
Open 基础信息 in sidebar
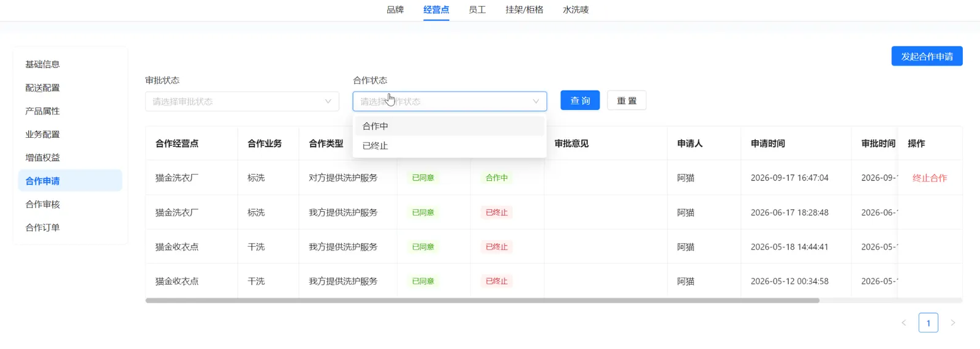point(70,64)
